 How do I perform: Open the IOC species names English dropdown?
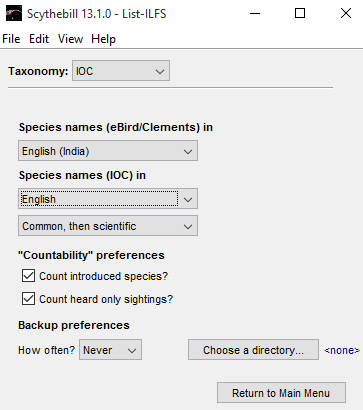pos(108,199)
